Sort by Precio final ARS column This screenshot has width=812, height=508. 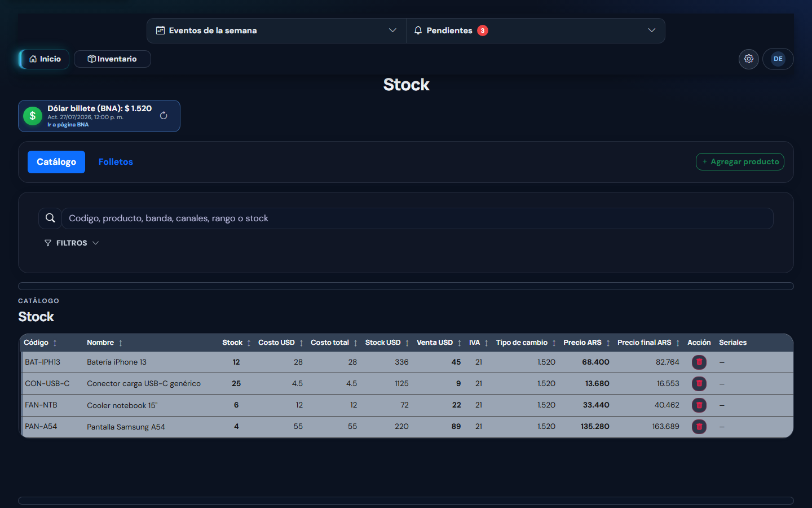point(678,343)
